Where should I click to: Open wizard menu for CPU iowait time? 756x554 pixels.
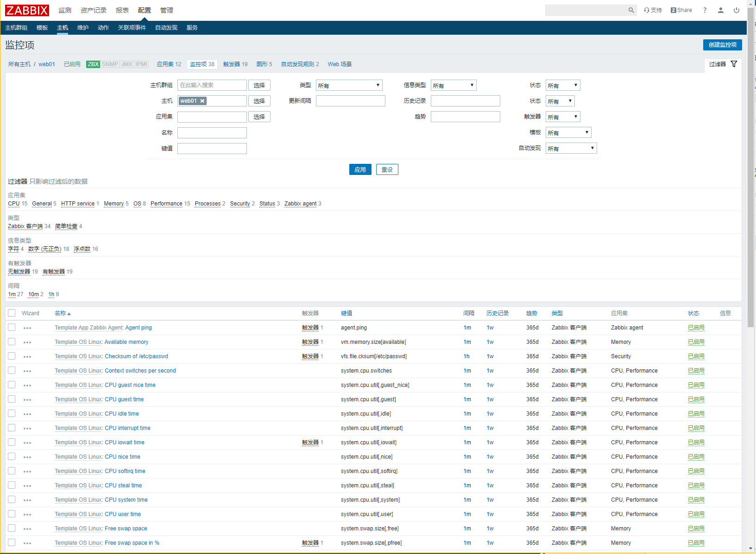(x=27, y=443)
